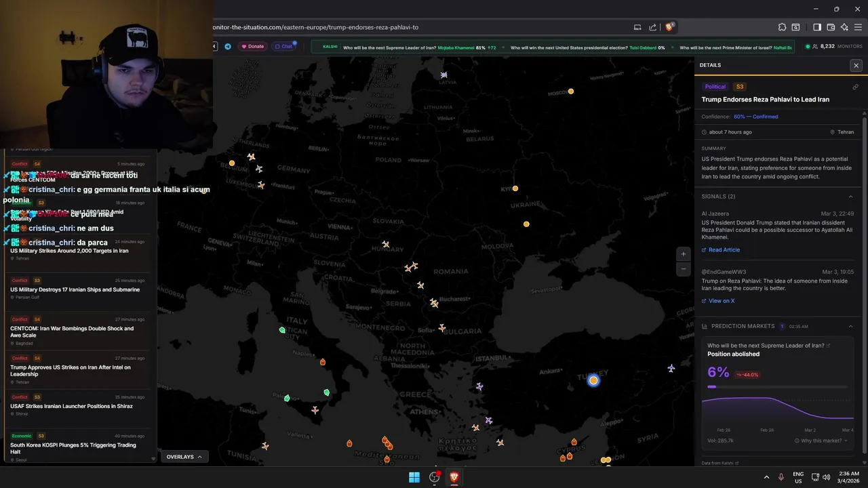Image resolution: width=868 pixels, height=488 pixels.
Task: Click the cast screen icon in address bar
Action: [637, 27]
